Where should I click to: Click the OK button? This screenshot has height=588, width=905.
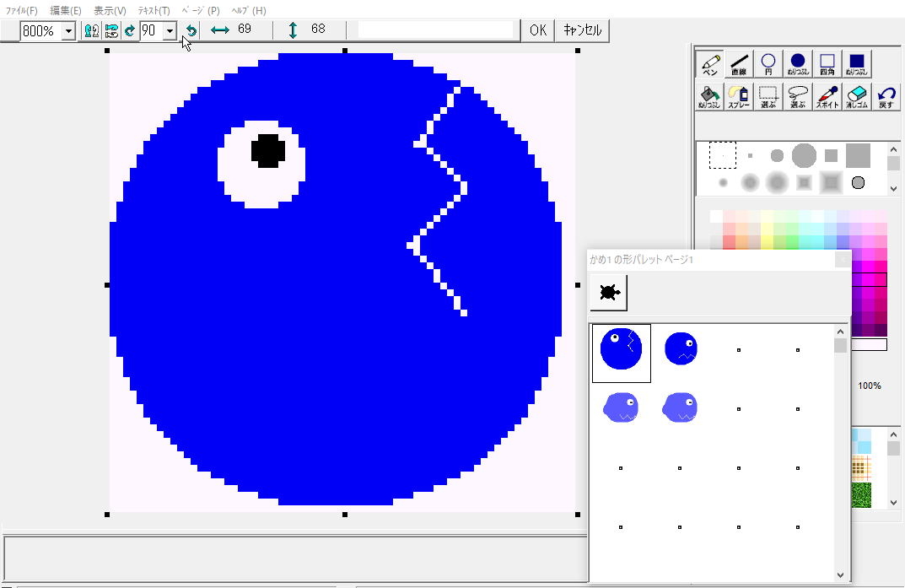537,30
